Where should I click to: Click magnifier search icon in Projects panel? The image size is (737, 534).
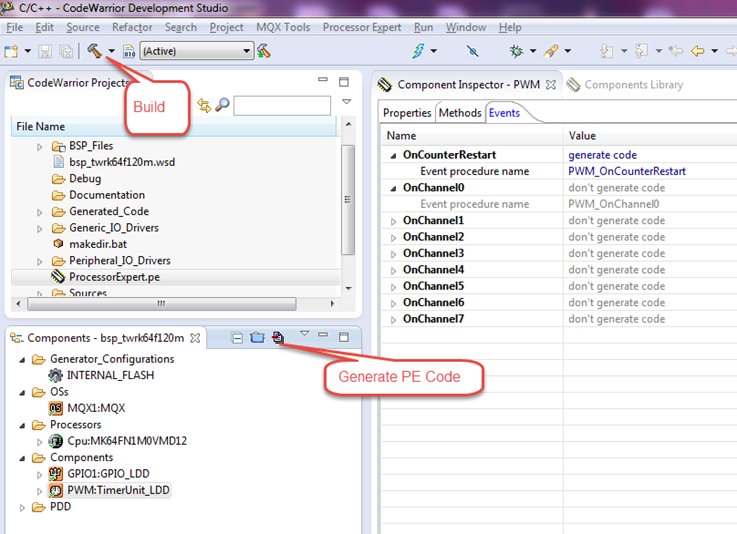coord(222,105)
